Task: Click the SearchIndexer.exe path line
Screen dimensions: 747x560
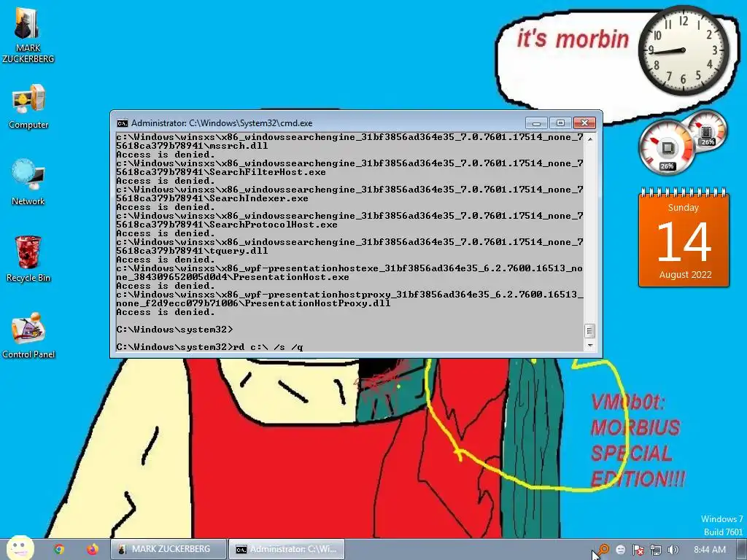Action: coord(349,194)
